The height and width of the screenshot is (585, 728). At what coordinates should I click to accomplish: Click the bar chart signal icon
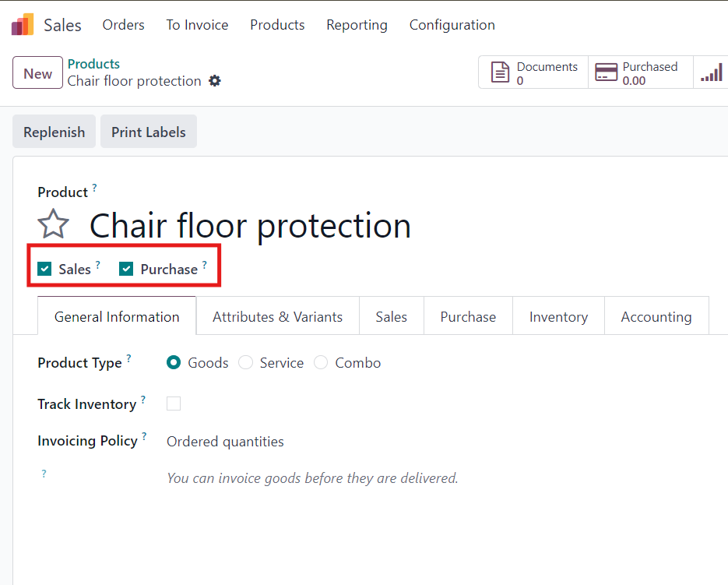point(711,73)
